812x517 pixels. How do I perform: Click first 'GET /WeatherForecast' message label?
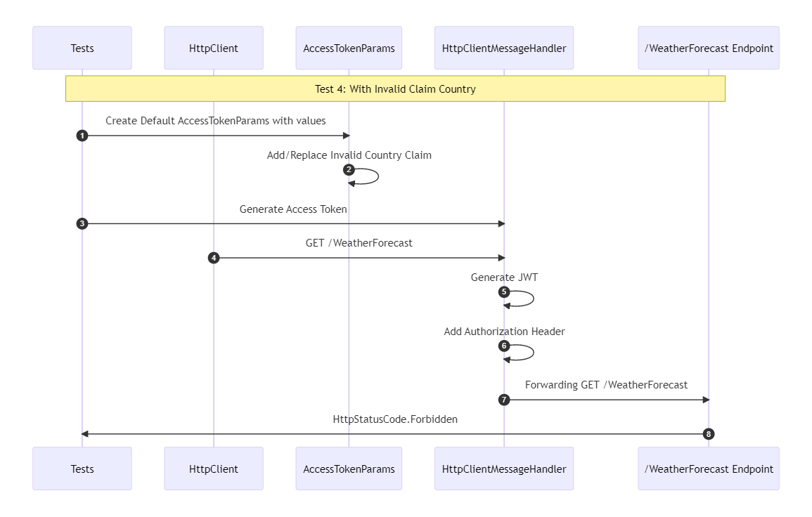coord(359,243)
